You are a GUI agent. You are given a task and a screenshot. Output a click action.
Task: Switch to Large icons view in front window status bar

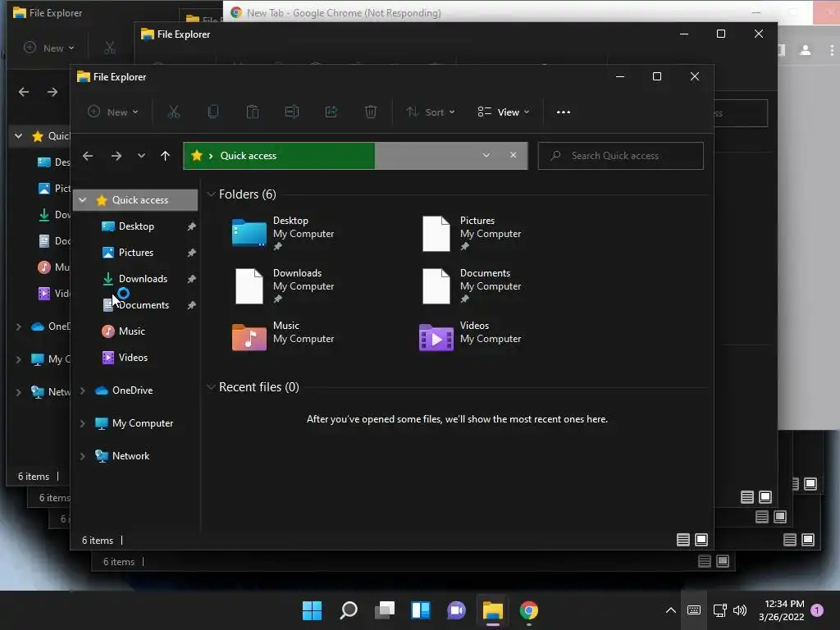[x=701, y=540]
